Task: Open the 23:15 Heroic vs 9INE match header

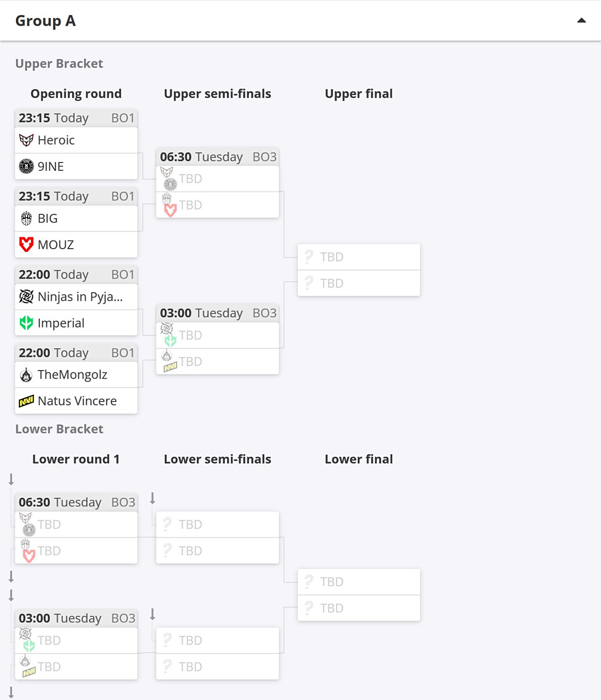Action: 76,118
